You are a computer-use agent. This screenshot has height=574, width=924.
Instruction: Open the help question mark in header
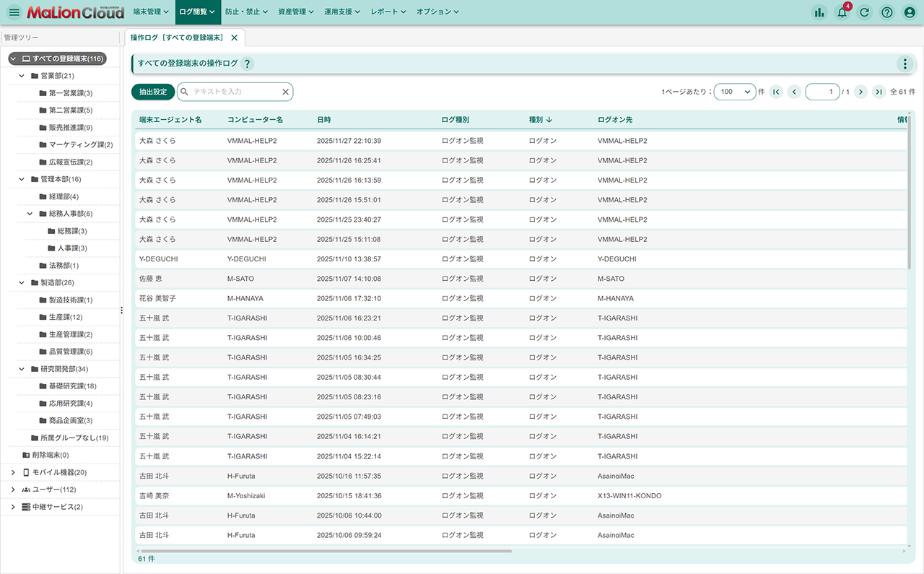click(887, 12)
